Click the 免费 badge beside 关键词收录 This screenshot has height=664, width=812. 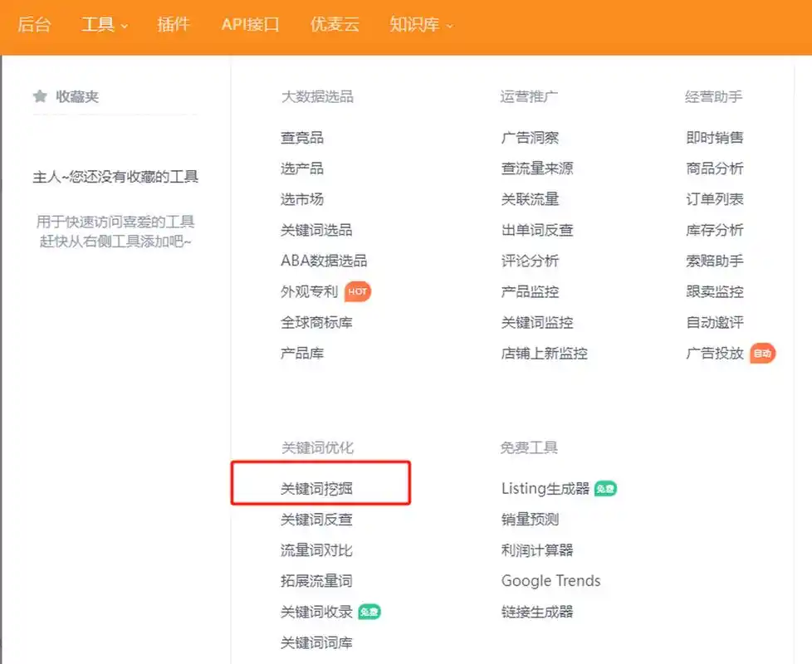click(369, 612)
